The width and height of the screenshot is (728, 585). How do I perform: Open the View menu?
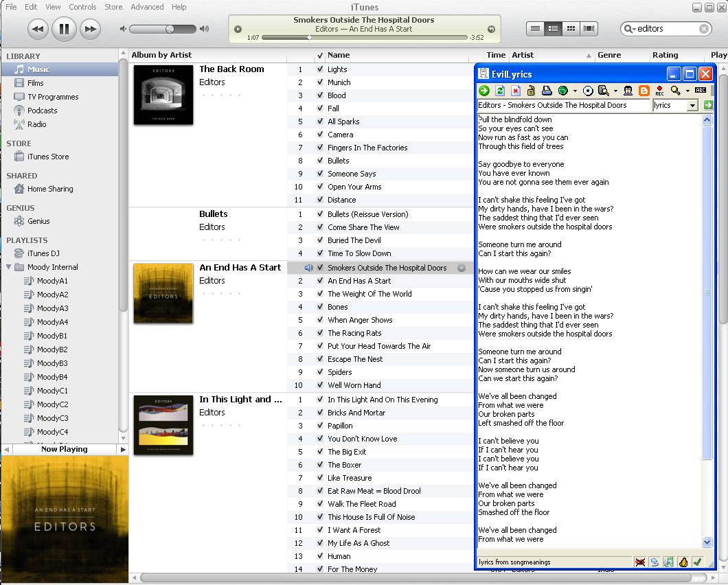point(53,6)
